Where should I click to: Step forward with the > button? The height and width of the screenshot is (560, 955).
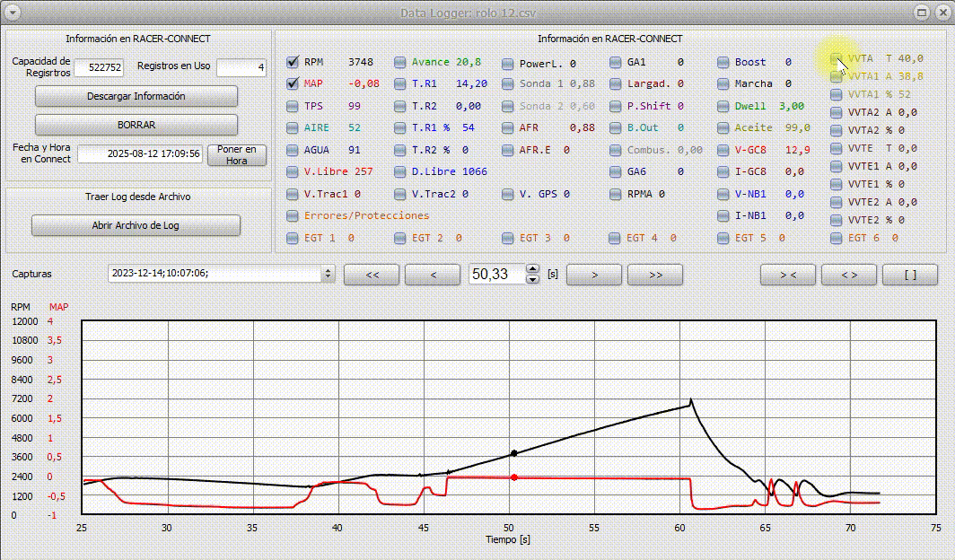pyautogui.click(x=594, y=275)
